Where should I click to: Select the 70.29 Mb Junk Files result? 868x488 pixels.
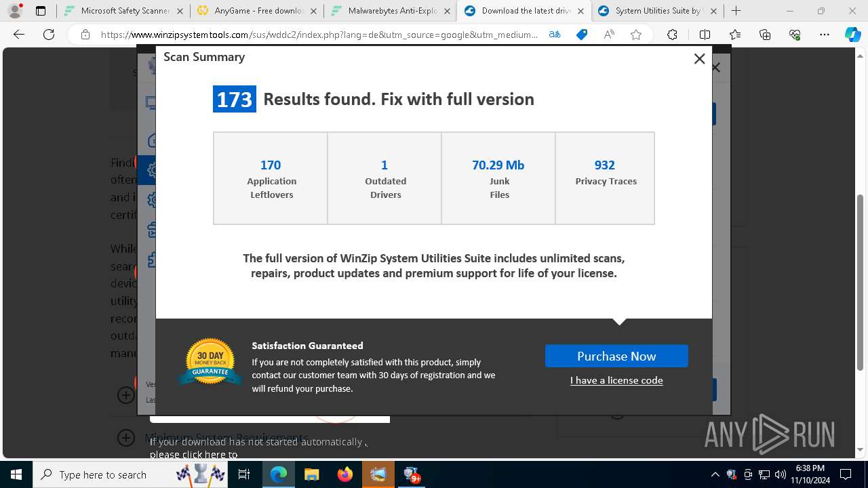click(x=498, y=178)
